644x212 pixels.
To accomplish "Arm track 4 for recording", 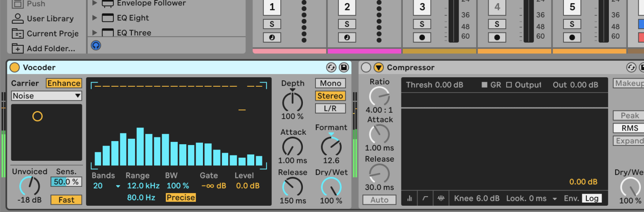I will tap(497, 37).
